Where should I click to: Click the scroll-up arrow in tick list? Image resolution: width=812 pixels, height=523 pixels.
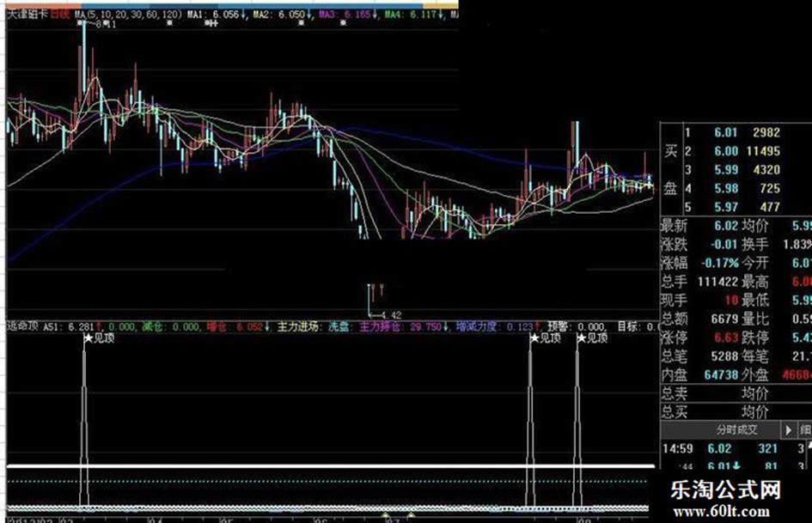[x=809, y=447]
